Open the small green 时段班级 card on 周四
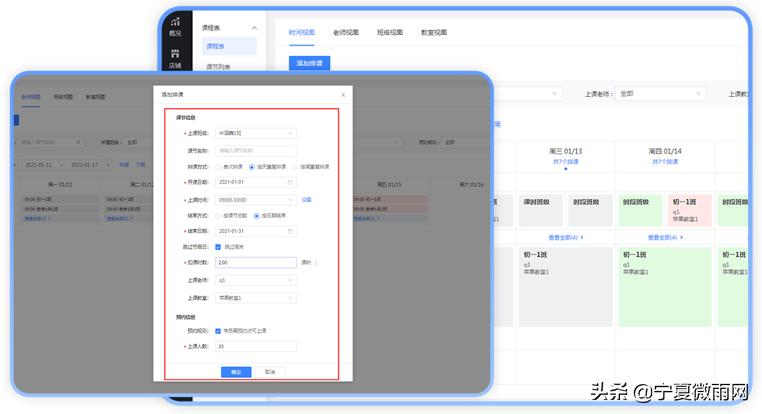 point(640,210)
